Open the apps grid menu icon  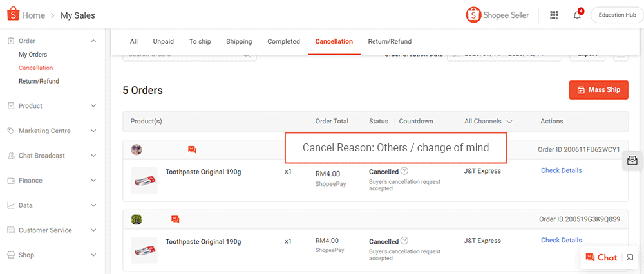point(554,15)
